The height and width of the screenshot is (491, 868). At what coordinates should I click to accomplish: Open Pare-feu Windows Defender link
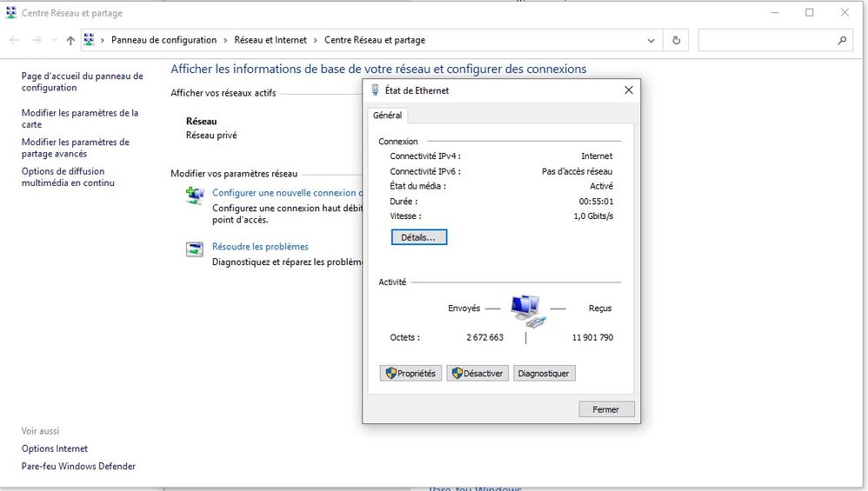pyautogui.click(x=78, y=467)
